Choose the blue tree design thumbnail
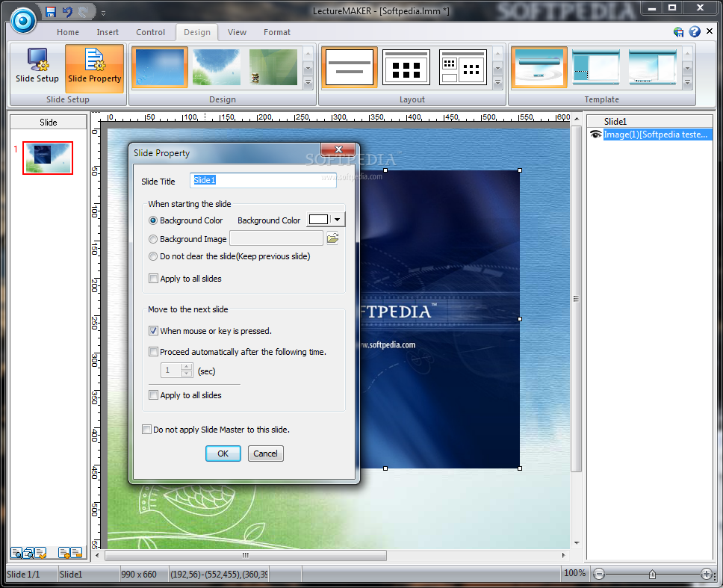The width and height of the screenshot is (723, 588). coord(217,67)
